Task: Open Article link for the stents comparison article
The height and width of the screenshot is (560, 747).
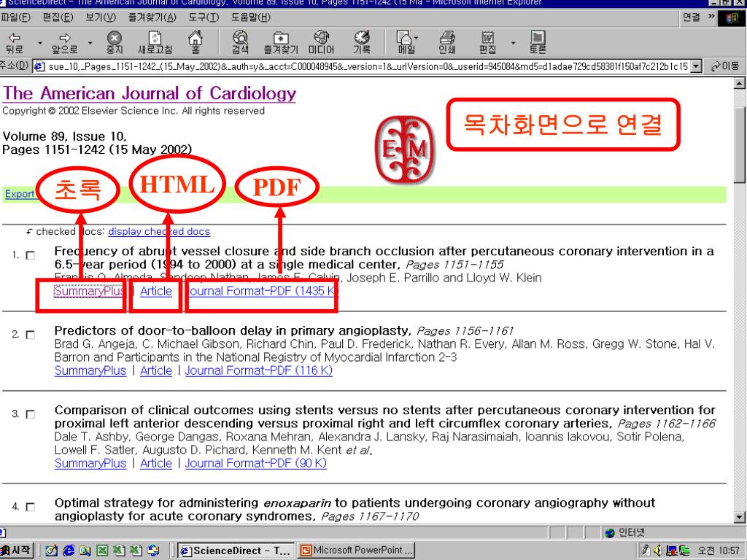Action: (x=156, y=463)
